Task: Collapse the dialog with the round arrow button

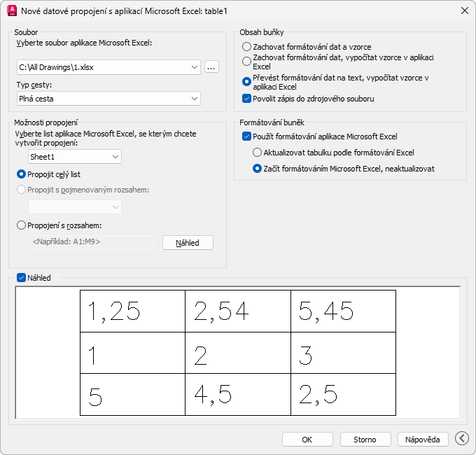Action: (x=462, y=439)
